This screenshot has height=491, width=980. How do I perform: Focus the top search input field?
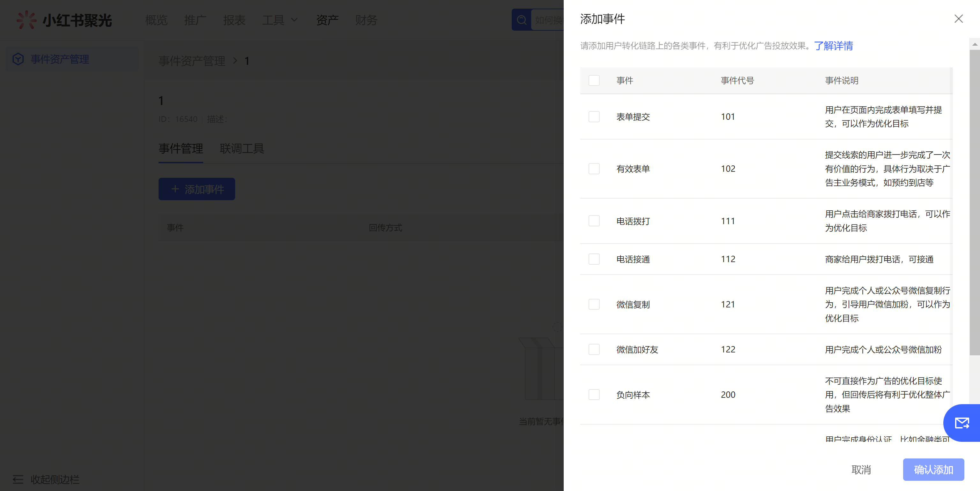[x=548, y=20]
